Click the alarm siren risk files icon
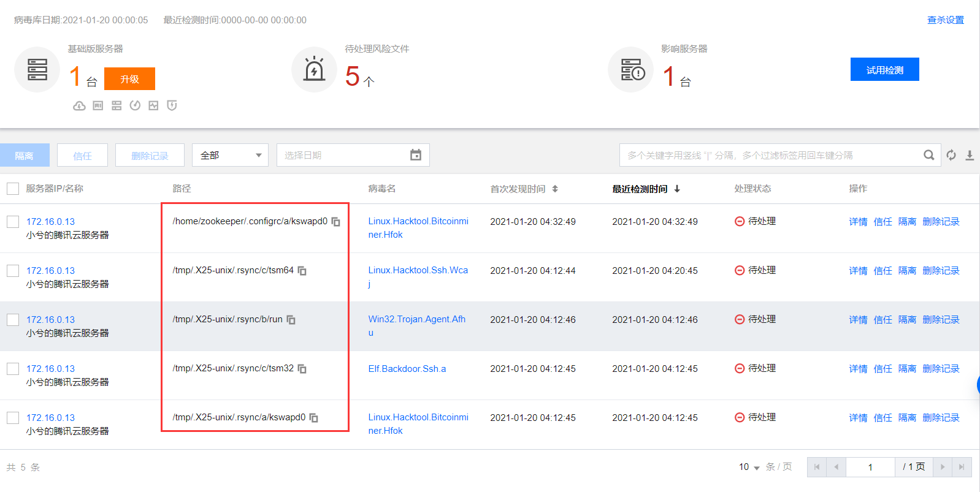980x492 pixels. pos(314,70)
